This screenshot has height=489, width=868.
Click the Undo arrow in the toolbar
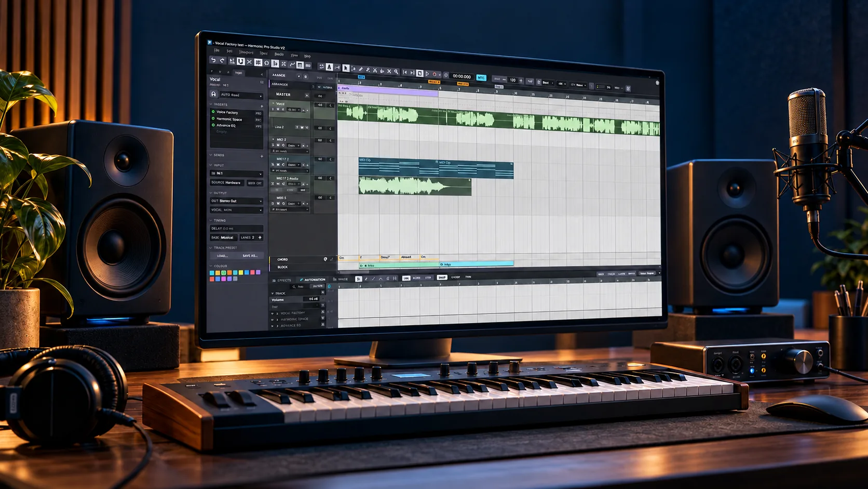click(213, 60)
